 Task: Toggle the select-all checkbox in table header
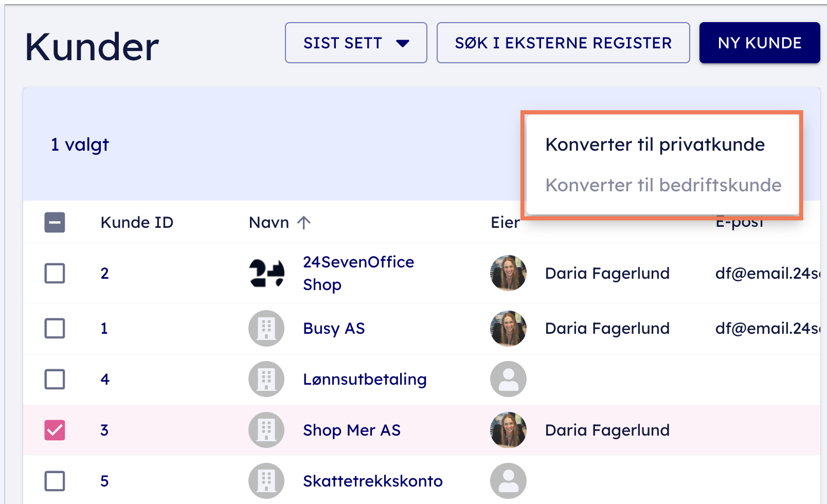(x=55, y=223)
